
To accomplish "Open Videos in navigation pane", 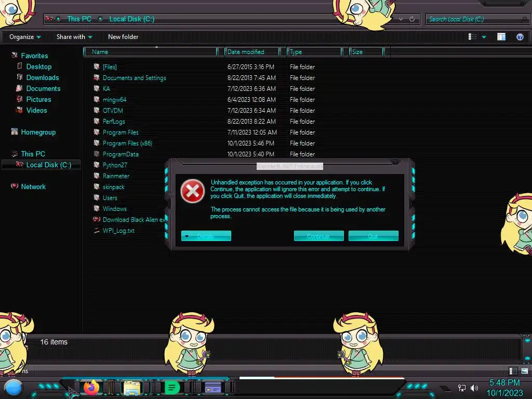I will pyautogui.click(x=36, y=110).
